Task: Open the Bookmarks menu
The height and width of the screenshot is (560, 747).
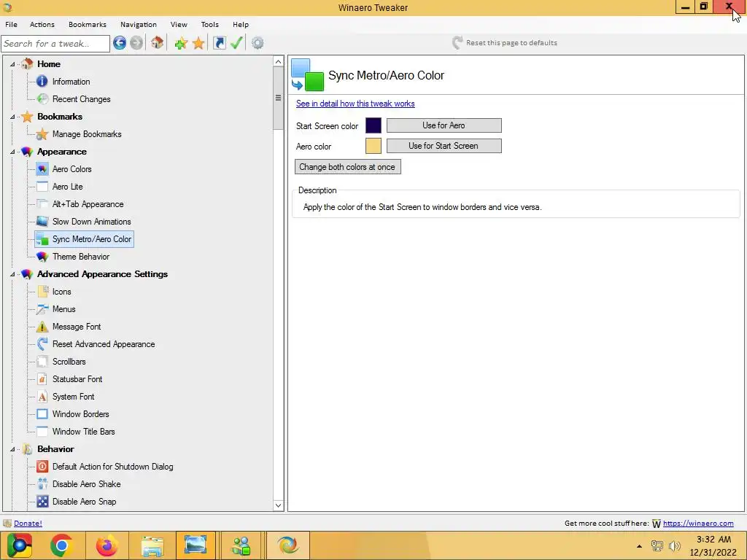Action: point(88,24)
